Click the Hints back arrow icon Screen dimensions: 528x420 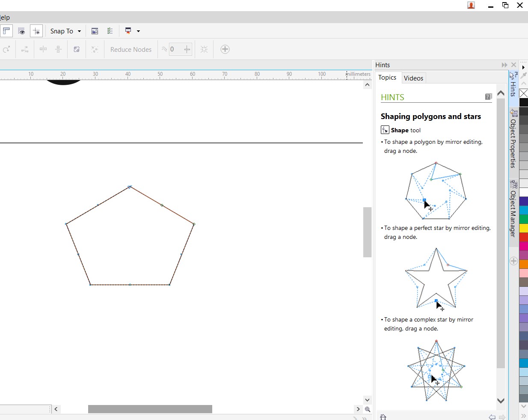pyautogui.click(x=492, y=417)
